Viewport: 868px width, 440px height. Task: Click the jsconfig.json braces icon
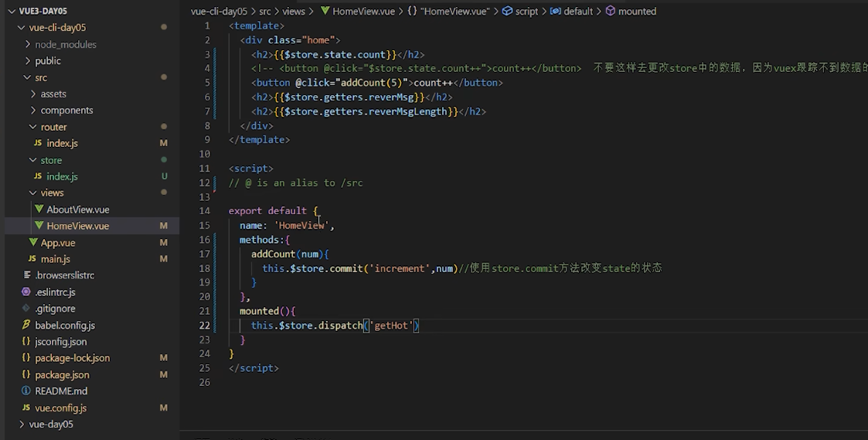26,341
